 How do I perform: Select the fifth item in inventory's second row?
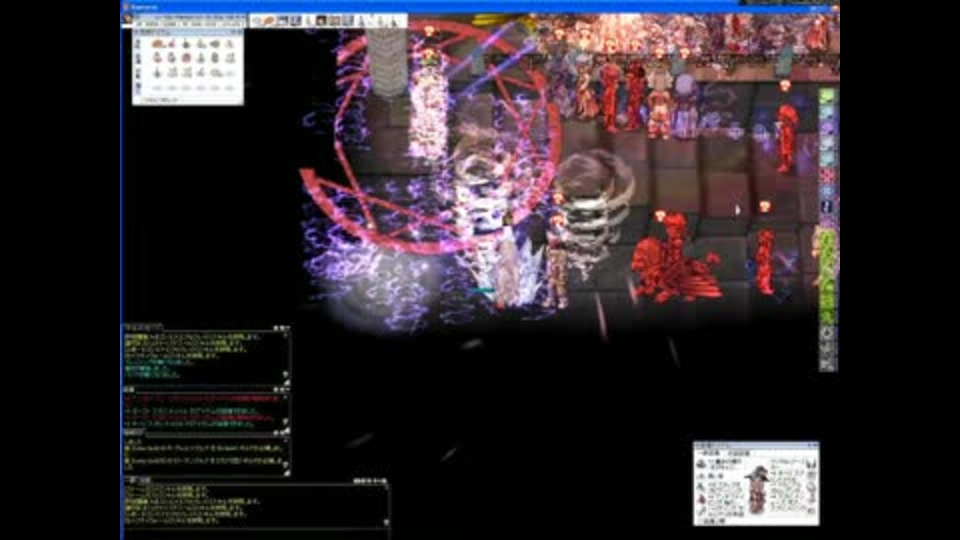(215, 58)
